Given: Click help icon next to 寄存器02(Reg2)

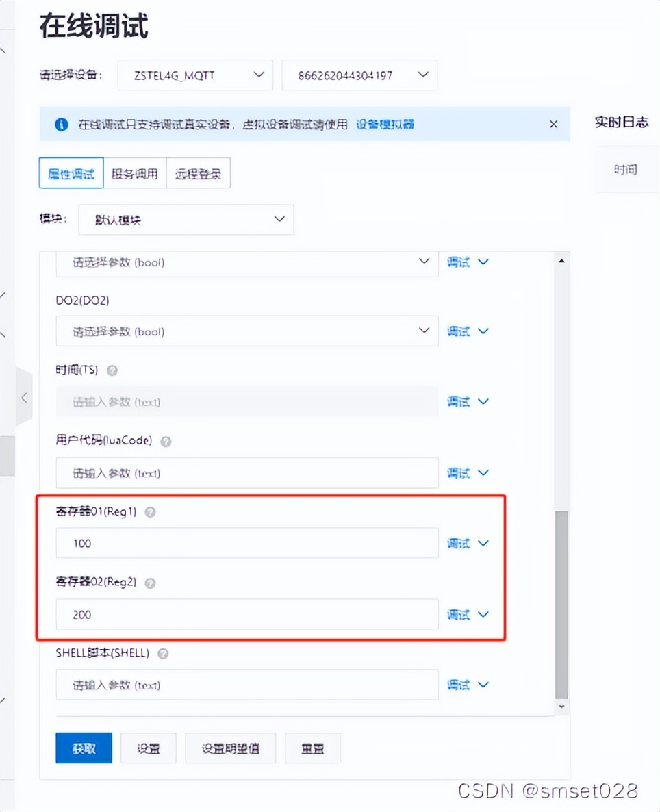Looking at the screenshot, I should [150, 583].
